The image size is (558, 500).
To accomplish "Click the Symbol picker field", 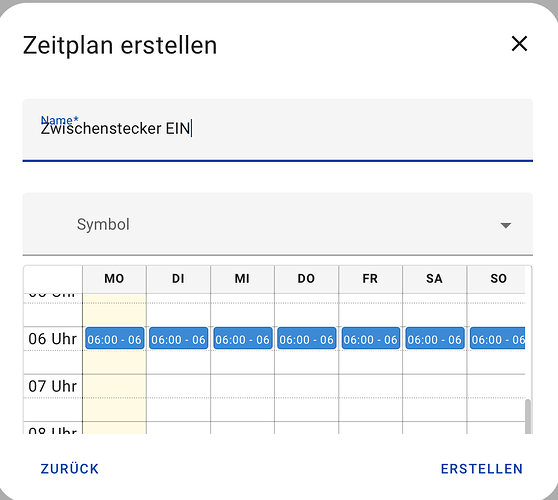I will 278,224.
